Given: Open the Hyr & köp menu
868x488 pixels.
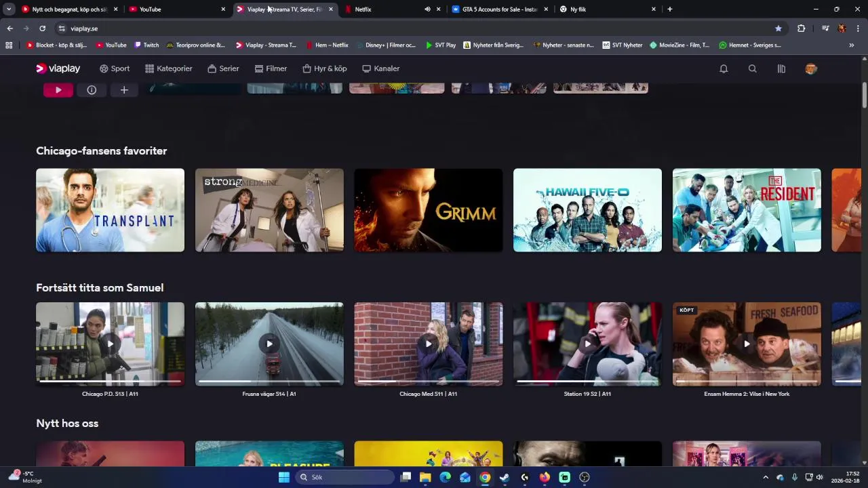Looking at the screenshot, I should [x=324, y=68].
